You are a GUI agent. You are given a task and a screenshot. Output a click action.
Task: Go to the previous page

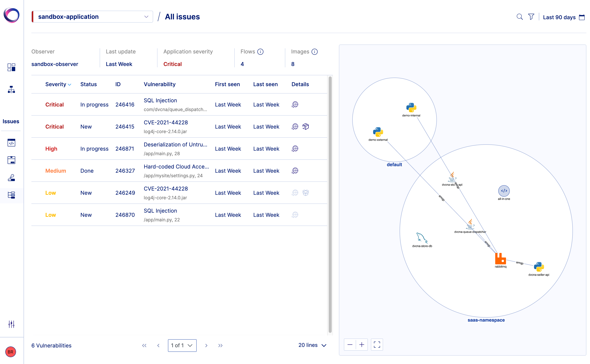point(158,346)
